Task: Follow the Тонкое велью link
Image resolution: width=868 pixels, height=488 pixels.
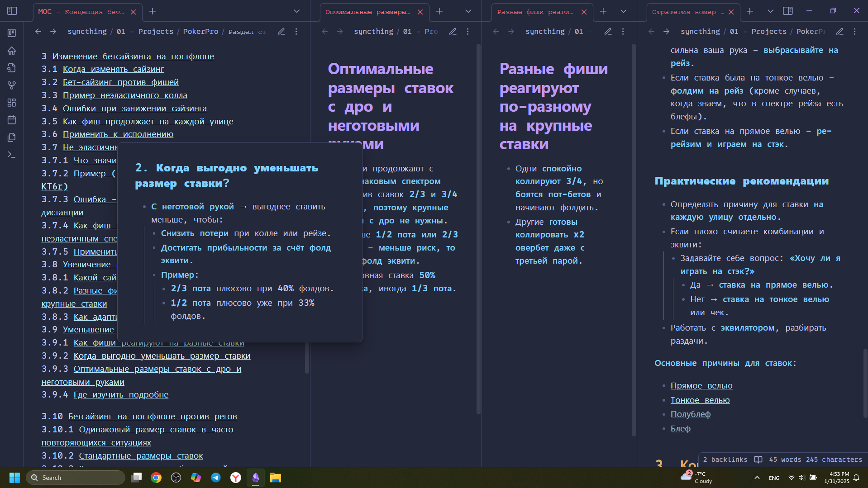Action: 700,400
